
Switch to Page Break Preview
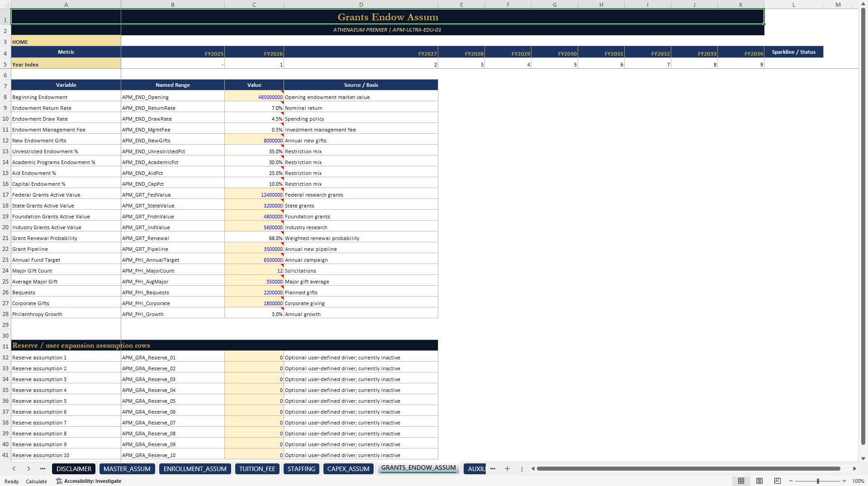777,481
